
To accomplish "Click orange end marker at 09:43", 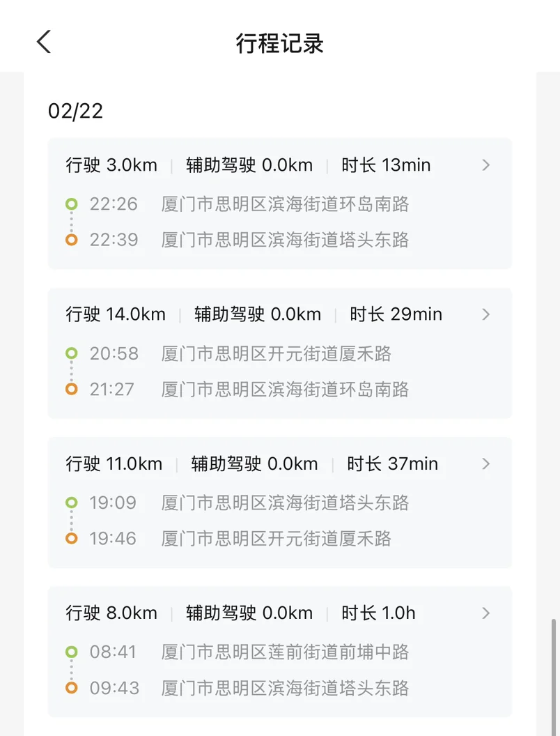I will tap(71, 688).
